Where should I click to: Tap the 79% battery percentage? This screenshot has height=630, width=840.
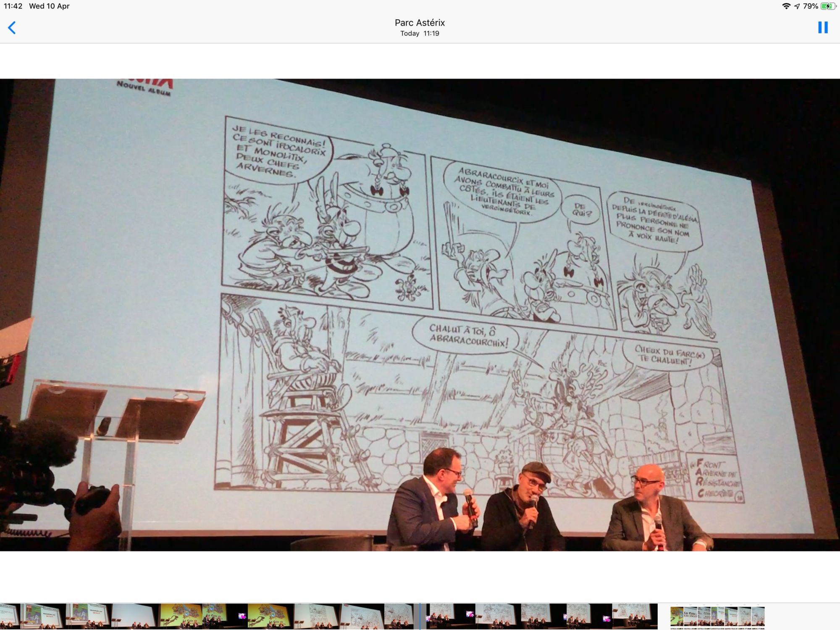810,6
